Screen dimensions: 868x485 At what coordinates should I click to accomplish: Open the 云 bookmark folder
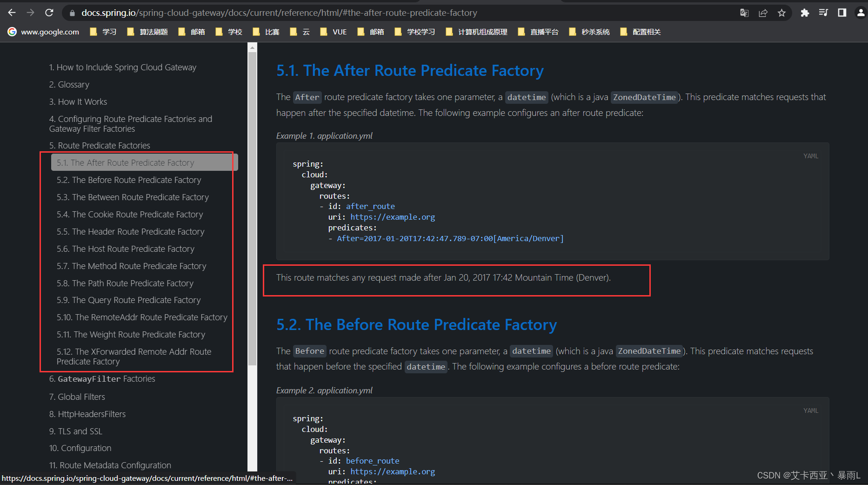(300, 32)
